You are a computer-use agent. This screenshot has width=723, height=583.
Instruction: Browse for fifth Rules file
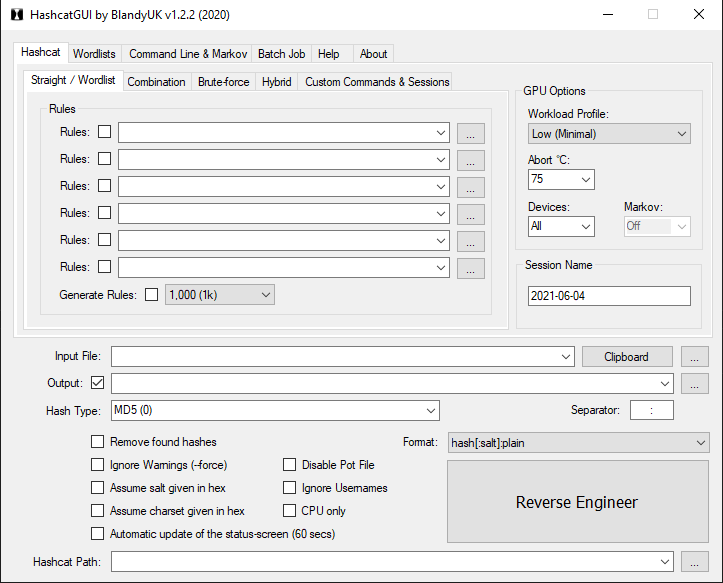[x=471, y=242]
